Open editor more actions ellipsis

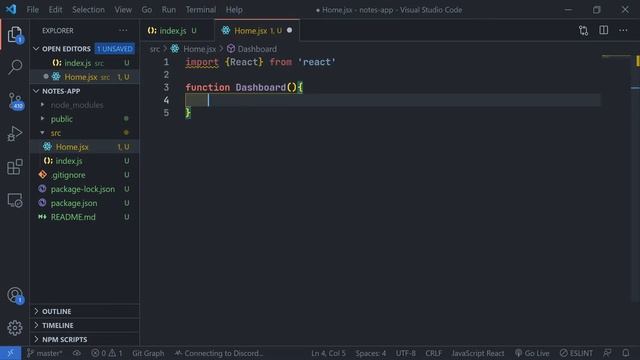(623, 31)
